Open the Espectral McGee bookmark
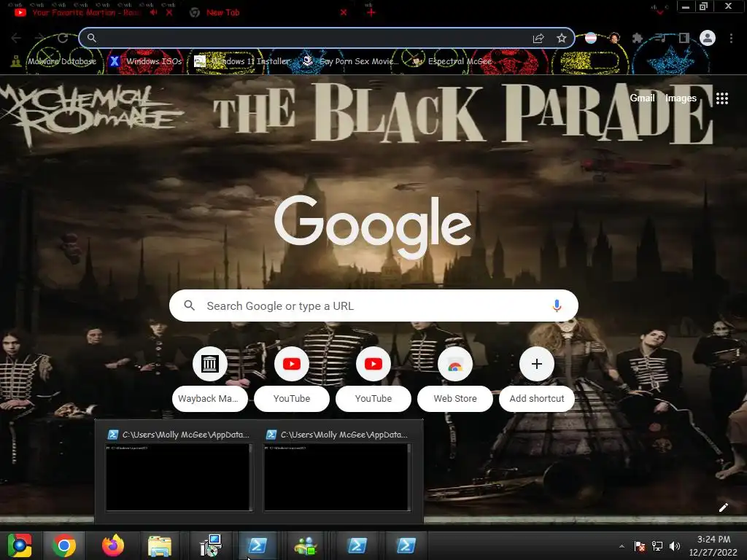 click(452, 61)
